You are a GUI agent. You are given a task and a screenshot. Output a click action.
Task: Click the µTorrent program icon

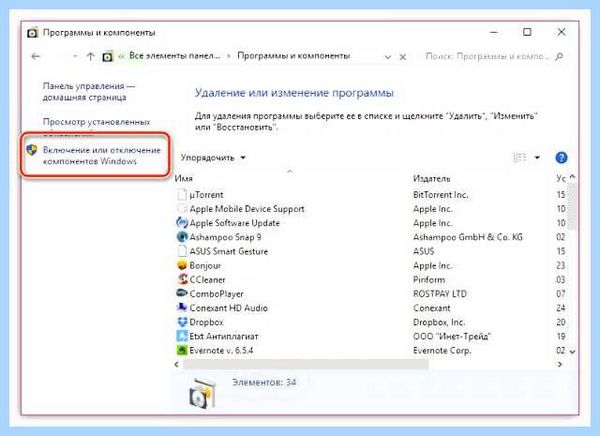182,194
